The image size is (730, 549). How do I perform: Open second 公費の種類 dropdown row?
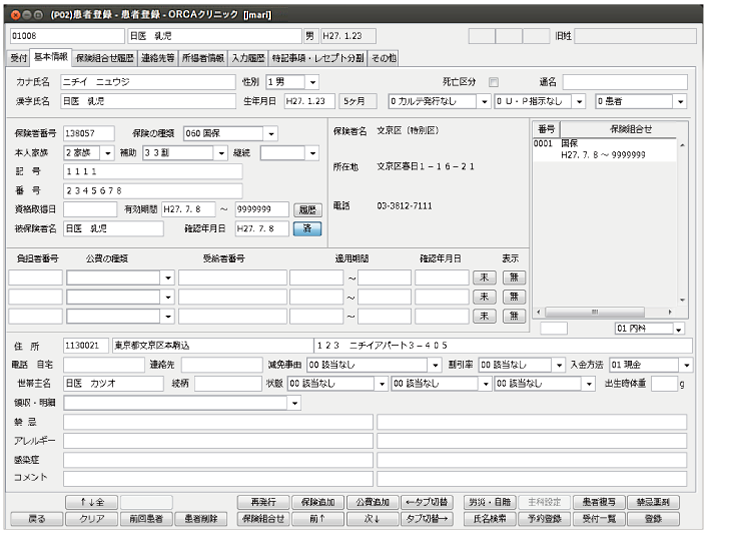[x=168, y=298]
